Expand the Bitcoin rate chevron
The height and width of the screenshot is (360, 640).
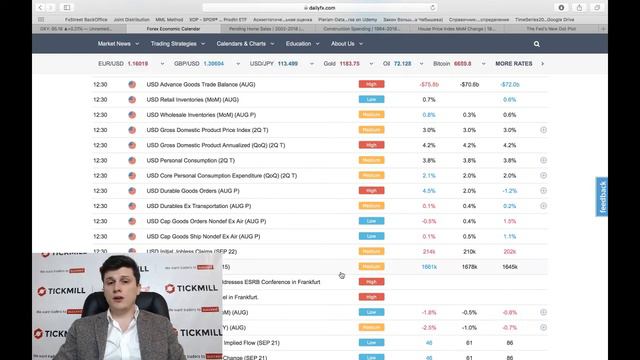tap(484, 64)
